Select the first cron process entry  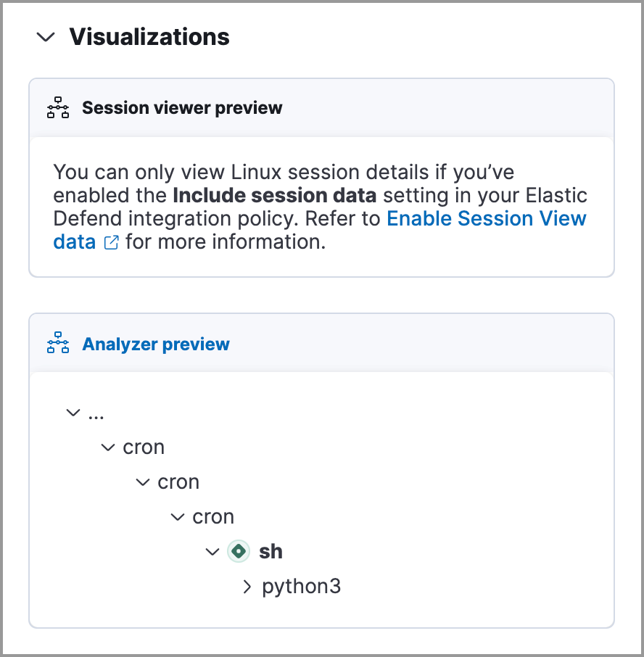[144, 447]
